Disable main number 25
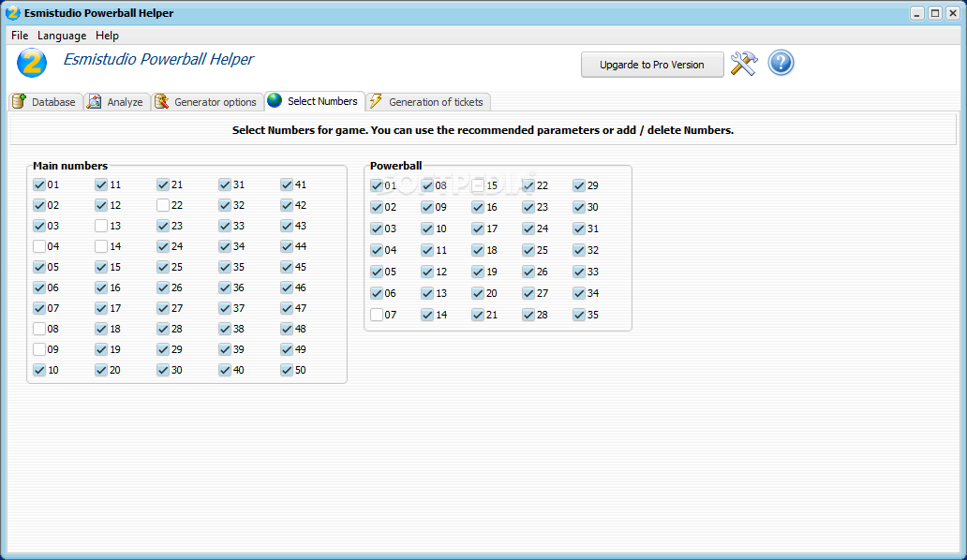The image size is (967, 560). (163, 268)
